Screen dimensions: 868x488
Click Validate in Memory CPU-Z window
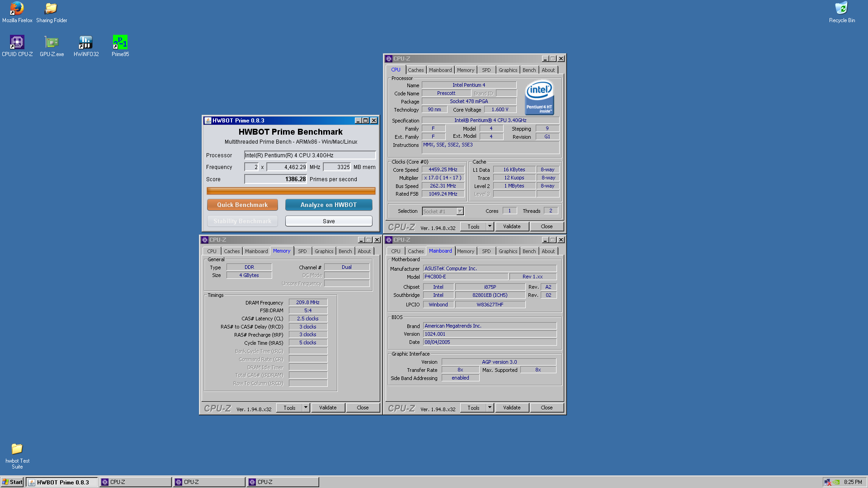(x=328, y=408)
